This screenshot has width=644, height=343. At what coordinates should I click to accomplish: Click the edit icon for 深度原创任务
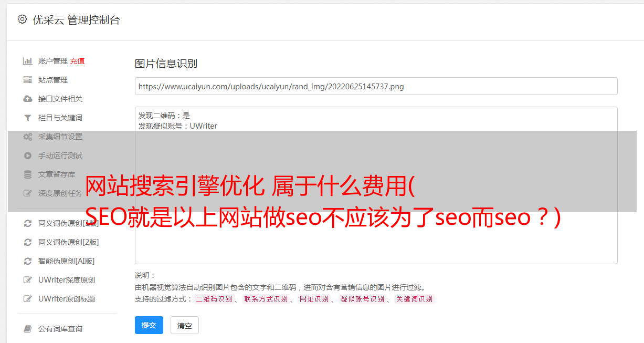[x=28, y=193]
